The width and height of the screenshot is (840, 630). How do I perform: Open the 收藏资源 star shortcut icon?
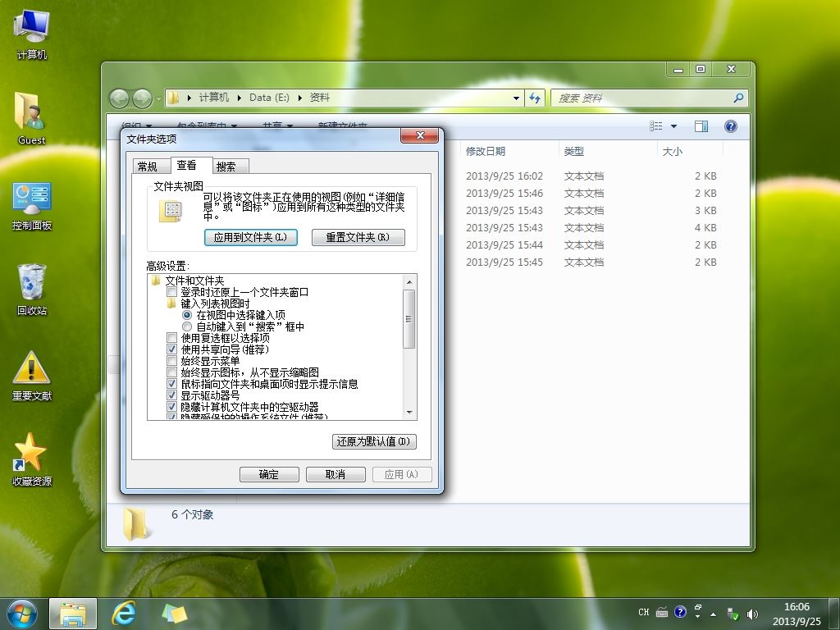pos(32,459)
